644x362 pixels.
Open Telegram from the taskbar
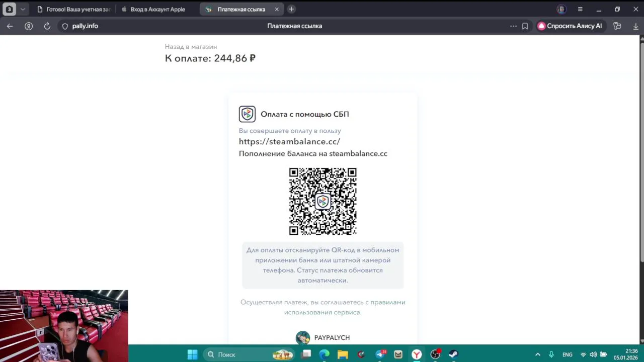[380, 354]
